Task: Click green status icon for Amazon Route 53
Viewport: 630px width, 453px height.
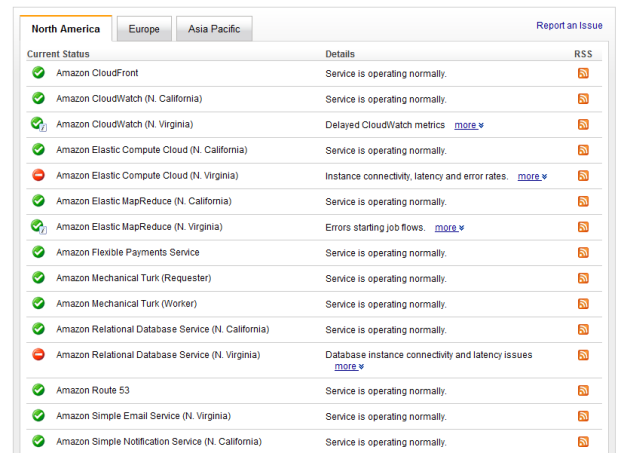Action: (39, 390)
